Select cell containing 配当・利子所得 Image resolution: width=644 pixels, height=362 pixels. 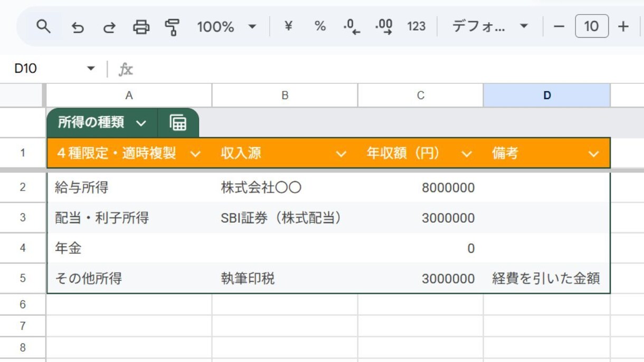pos(129,217)
